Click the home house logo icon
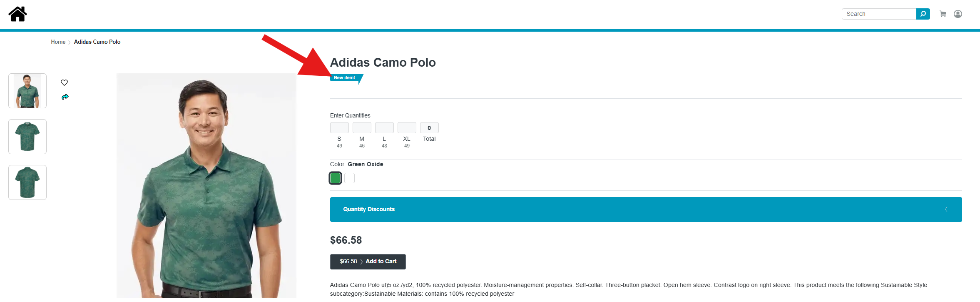The height and width of the screenshot is (302, 980). pyautogui.click(x=17, y=14)
